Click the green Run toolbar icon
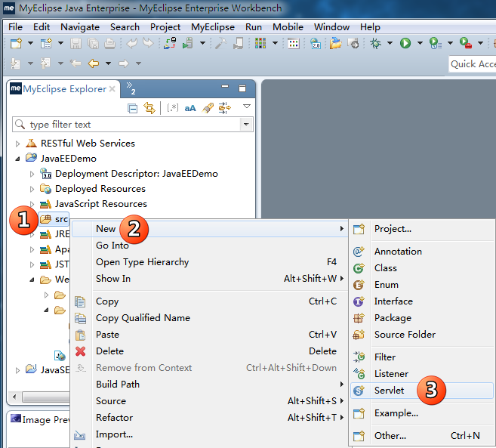 [x=405, y=43]
